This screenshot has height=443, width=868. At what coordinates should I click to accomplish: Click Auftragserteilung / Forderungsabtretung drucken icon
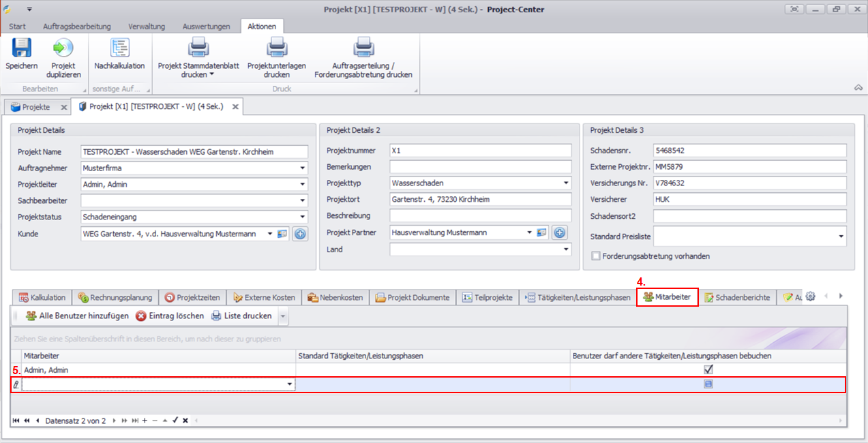[x=363, y=49]
